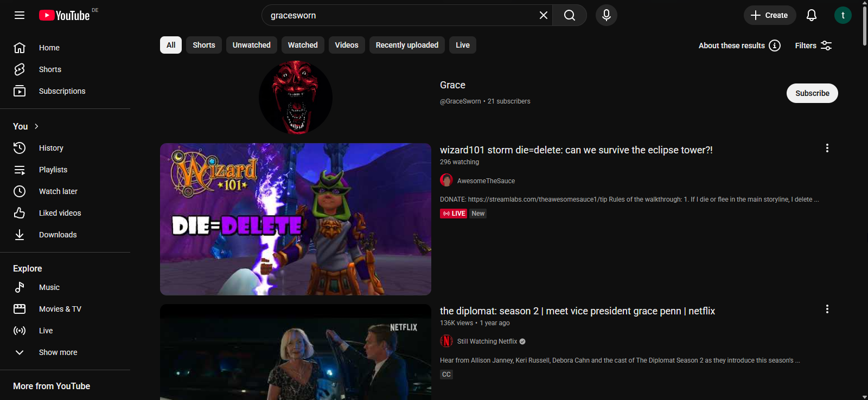868x400 pixels.
Task: Open the info icon beside About these results
Action: point(775,46)
